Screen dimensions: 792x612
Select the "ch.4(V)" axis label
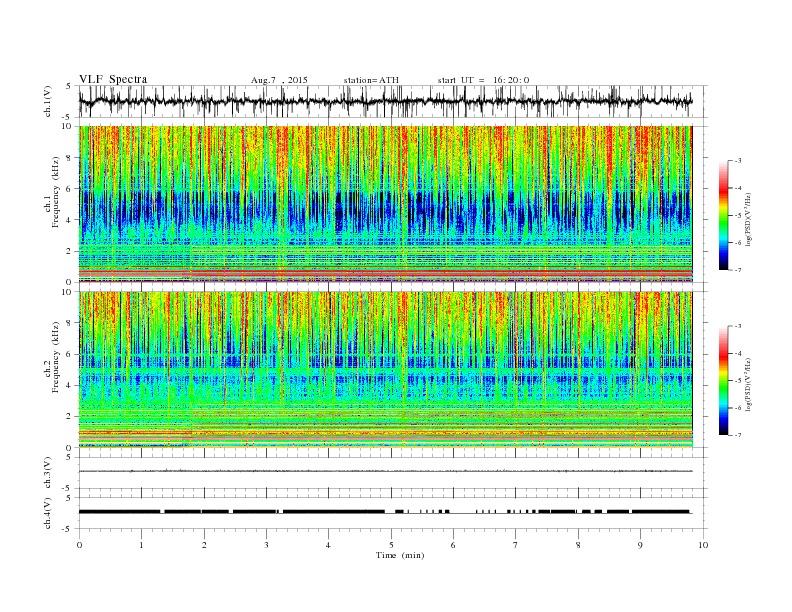pyautogui.click(x=48, y=514)
